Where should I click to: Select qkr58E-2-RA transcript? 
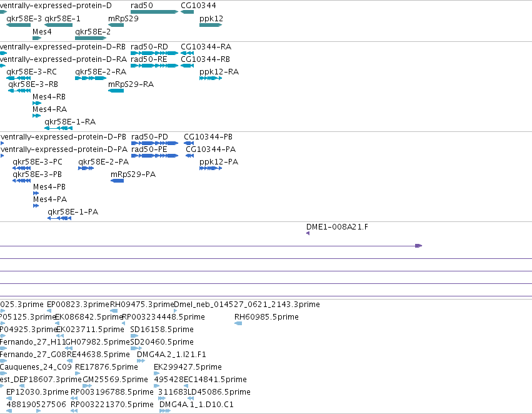pyautogui.click(x=91, y=78)
